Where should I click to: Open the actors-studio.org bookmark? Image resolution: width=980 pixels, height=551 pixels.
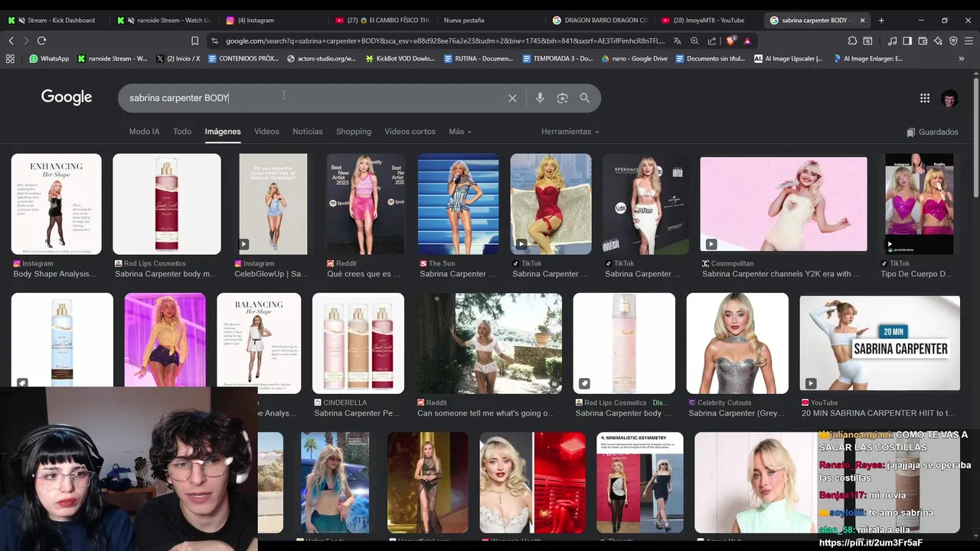tap(322, 58)
